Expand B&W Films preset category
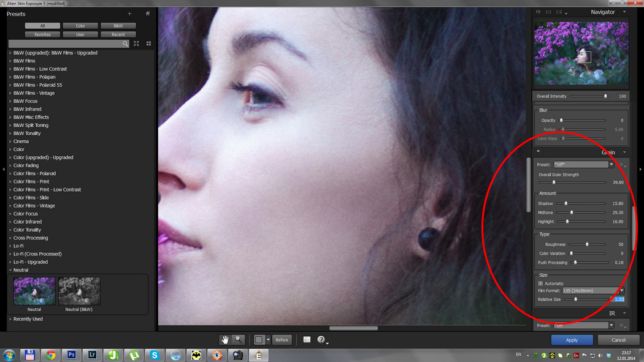Viewport: 644px width, 362px height. (x=10, y=61)
